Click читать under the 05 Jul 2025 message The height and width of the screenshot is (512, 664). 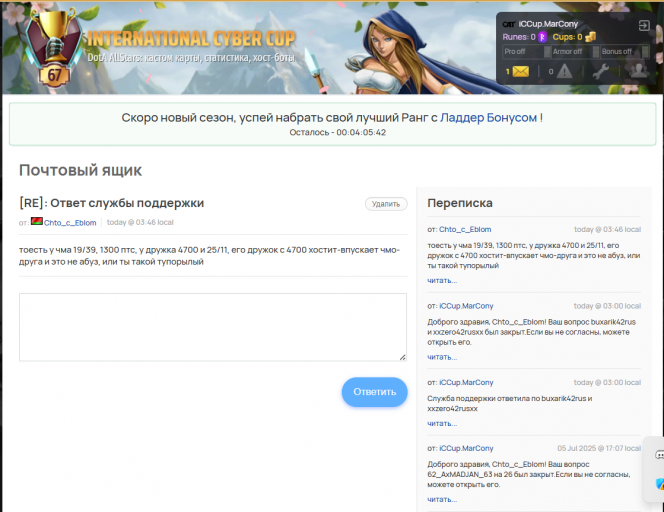click(442, 500)
